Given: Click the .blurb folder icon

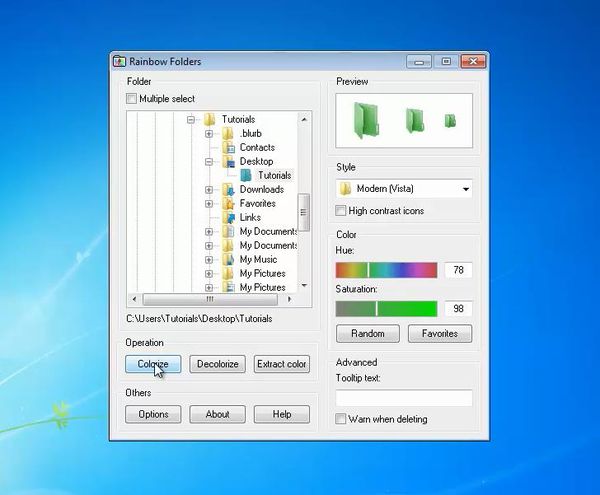Looking at the screenshot, I should point(228,134).
